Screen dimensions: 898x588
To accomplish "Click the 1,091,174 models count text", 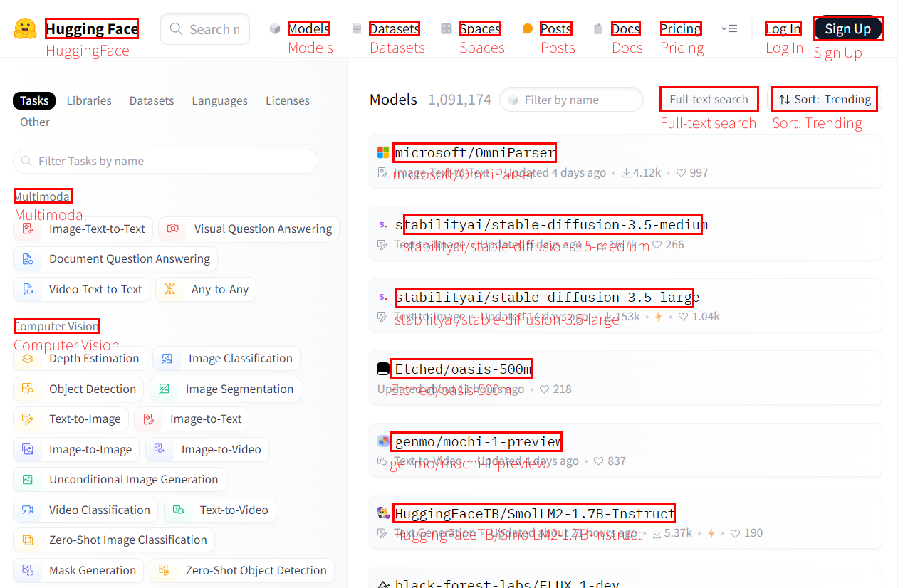I will click(459, 100).
